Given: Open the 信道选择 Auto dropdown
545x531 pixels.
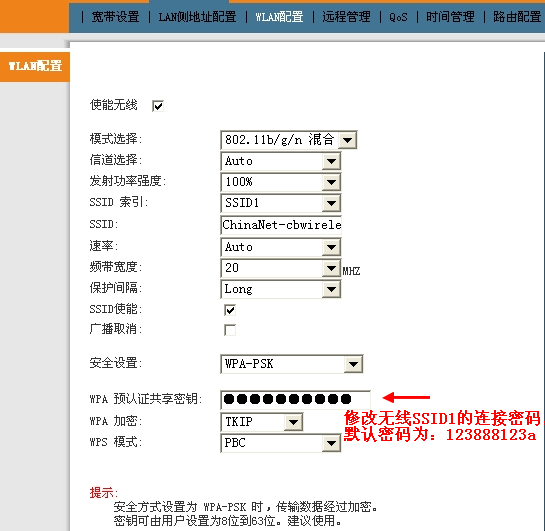Looking at the screenshot, I should pyautogui.click(x=280, y=161).
